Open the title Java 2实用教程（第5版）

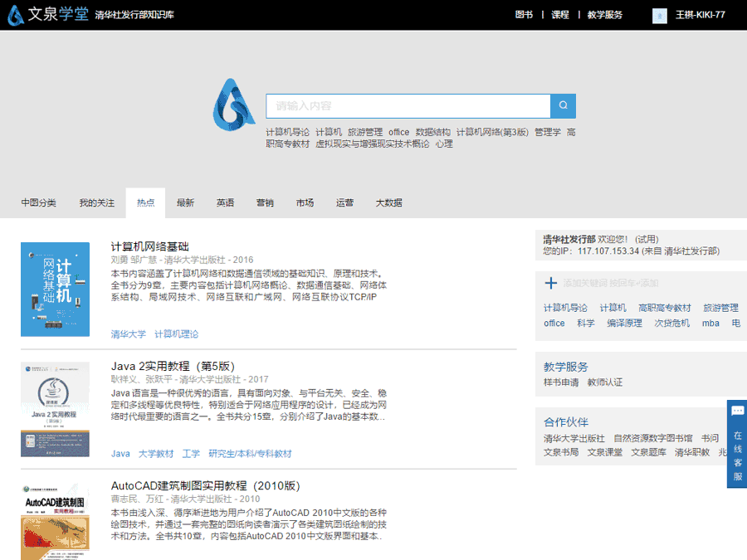pyautogui.click(x=173, y=366)
